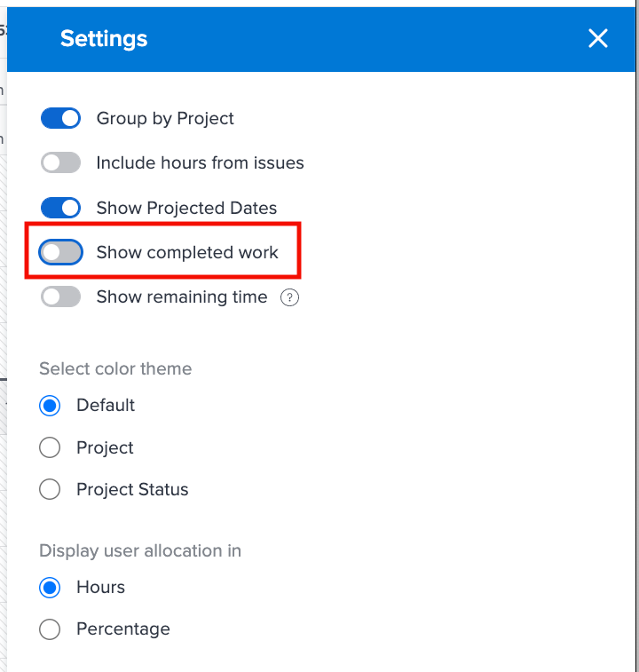
Task: Enable the Include hours from issues switch
Action: [60, 162]
